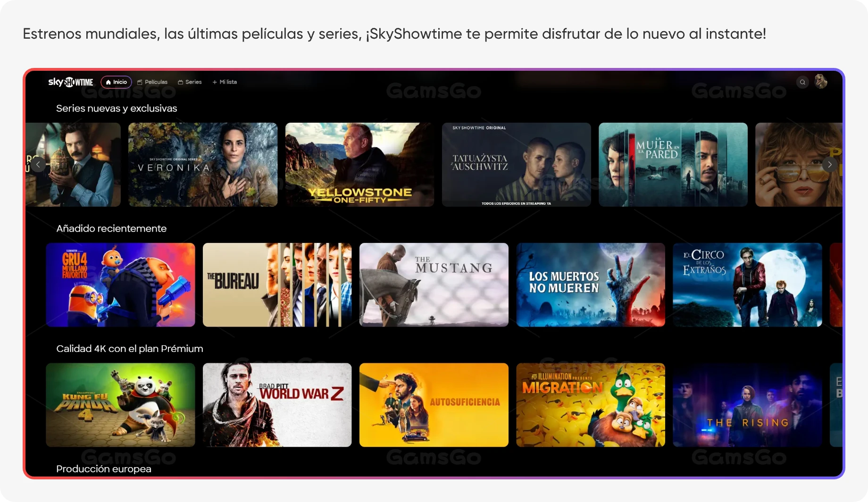Screen dimensions: 868x502
Task: Open Autosuficiencia thumbnail
Action: 434,405
